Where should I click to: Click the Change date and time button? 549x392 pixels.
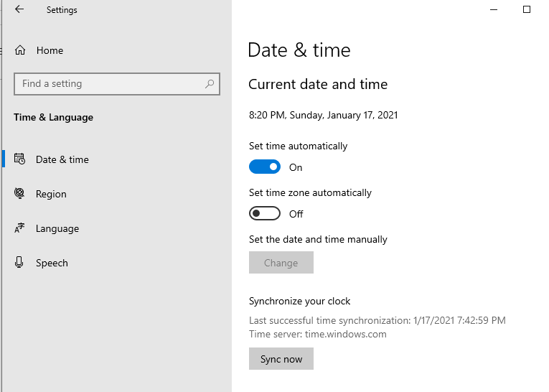[x=281, y=262]
